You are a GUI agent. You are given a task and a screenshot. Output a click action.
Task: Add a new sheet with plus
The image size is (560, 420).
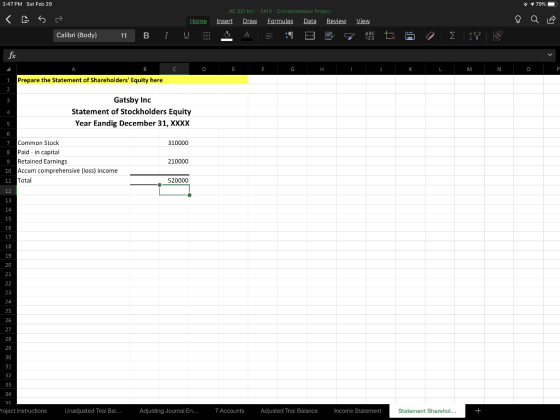tap(478, 411)
